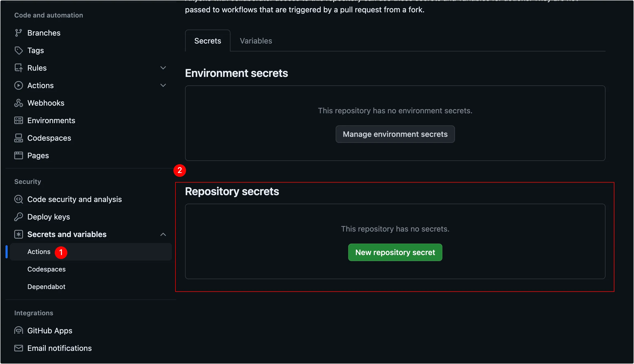Click the Webhooks icon in sidebar
634x364 pixels.
pyautogui.click(x=18, y=103)
